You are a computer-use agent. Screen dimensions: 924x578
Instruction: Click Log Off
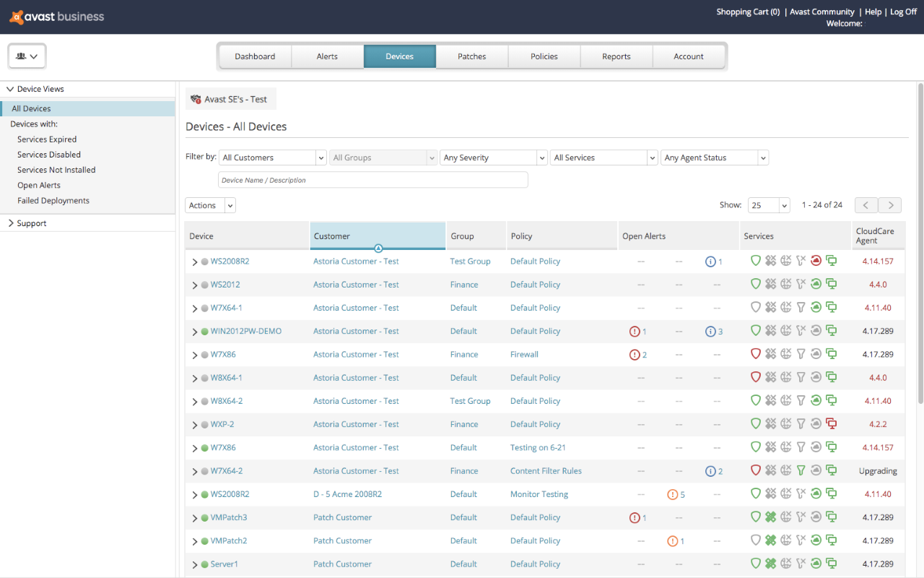(903, 12)
